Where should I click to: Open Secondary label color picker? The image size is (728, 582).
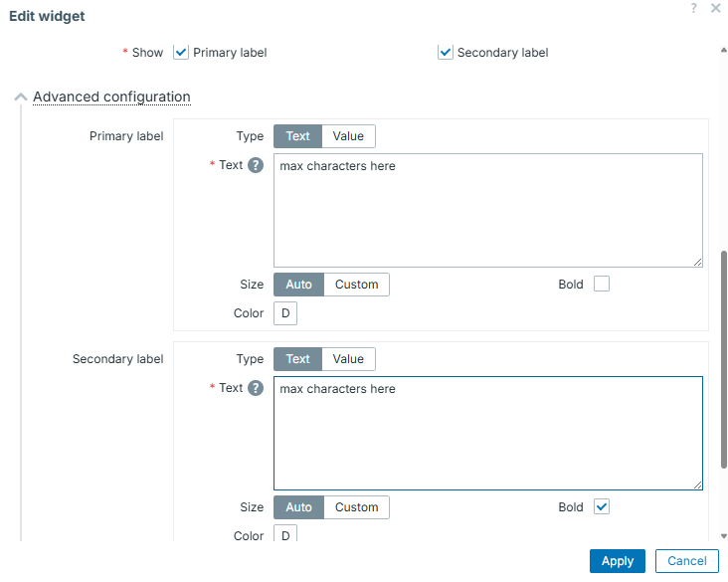[x=285, y=535]
